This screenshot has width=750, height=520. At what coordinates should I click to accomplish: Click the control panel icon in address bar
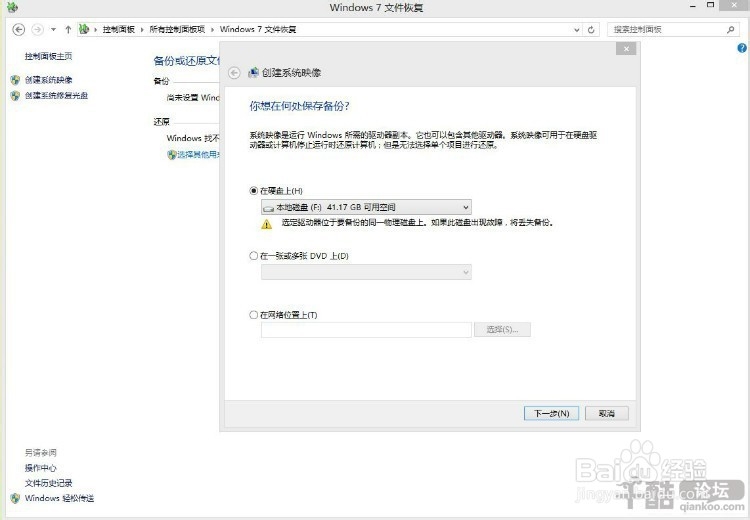click(84, 29)
